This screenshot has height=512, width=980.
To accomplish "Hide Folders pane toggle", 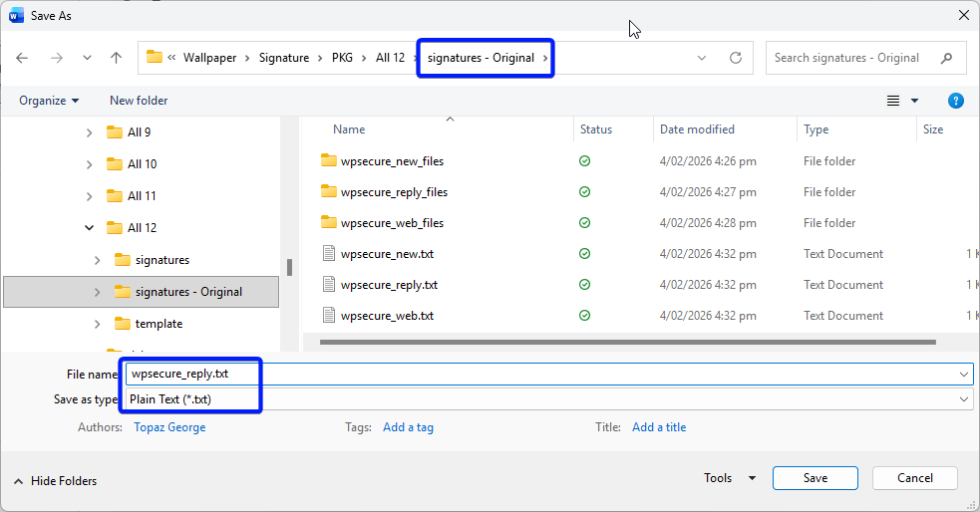I will coord(55,481).
